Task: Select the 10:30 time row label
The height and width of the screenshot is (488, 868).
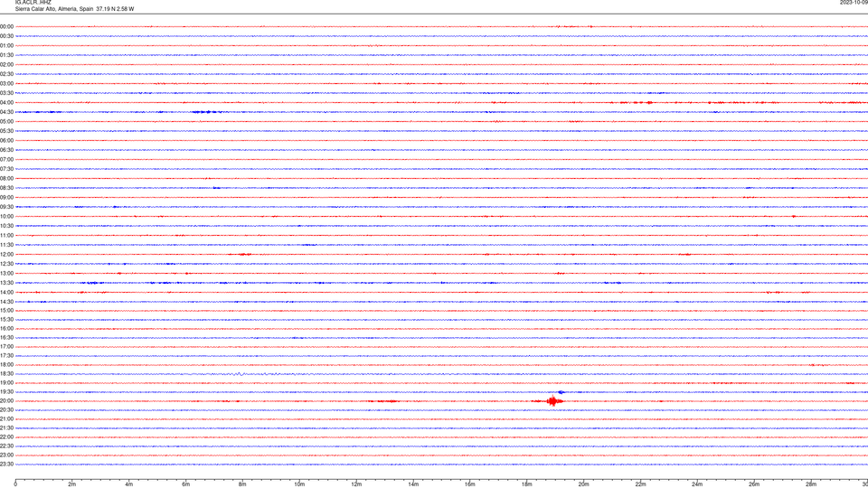Action: tap(6, 226)
